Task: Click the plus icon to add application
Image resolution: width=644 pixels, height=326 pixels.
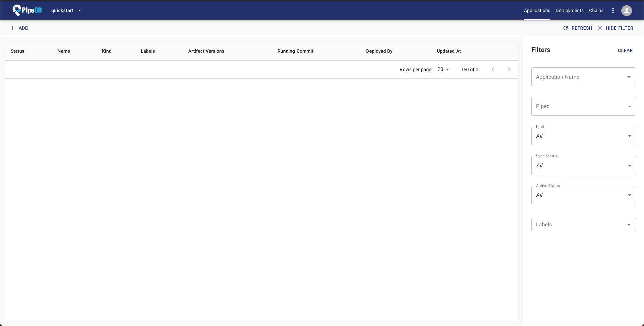Action: (13, 28)
